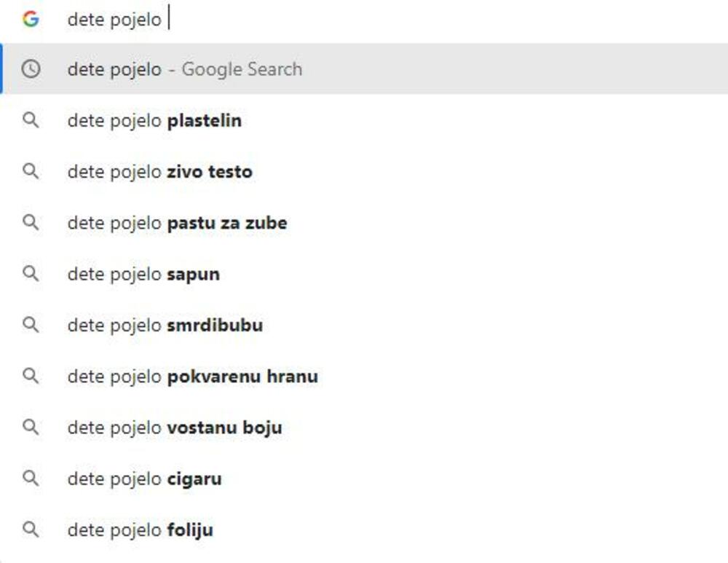This screenshot has width=728, height=563.
Task: Click the Google logo icon
Action: click(x=32, y=19)
